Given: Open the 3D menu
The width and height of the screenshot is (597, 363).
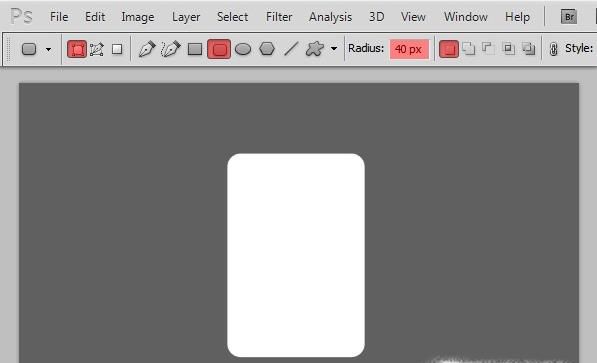Looking at the screenshot, I should click(376, 17).
